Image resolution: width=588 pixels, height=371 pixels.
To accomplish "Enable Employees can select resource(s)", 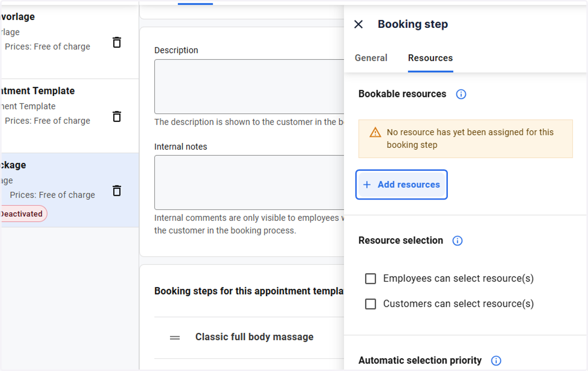I will (x=371, y=278).
